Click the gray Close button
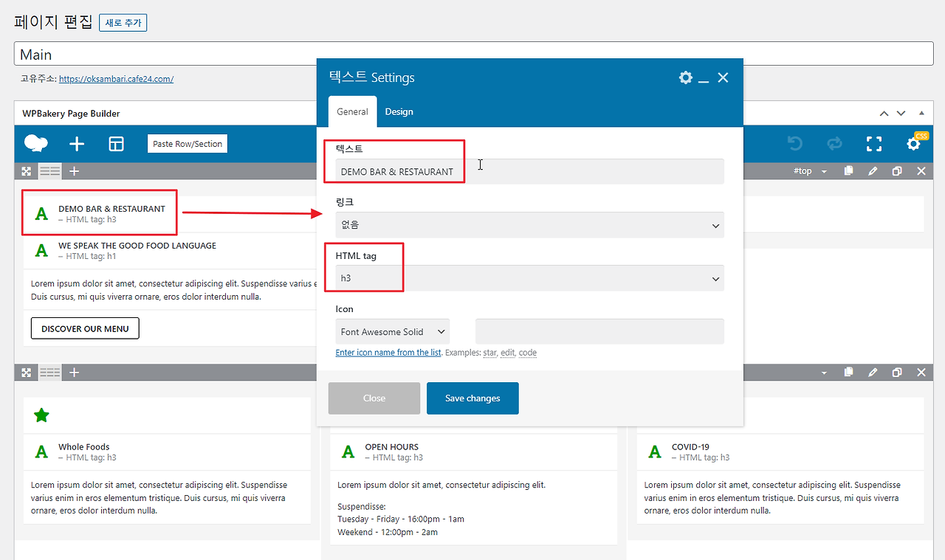This screenshot has height=560, width=945. 374,398
